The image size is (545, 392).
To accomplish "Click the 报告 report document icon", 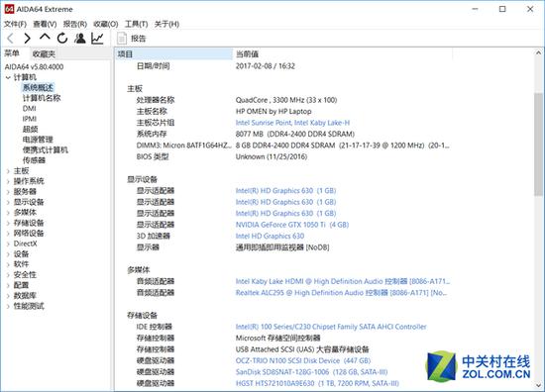I will 122,39.
